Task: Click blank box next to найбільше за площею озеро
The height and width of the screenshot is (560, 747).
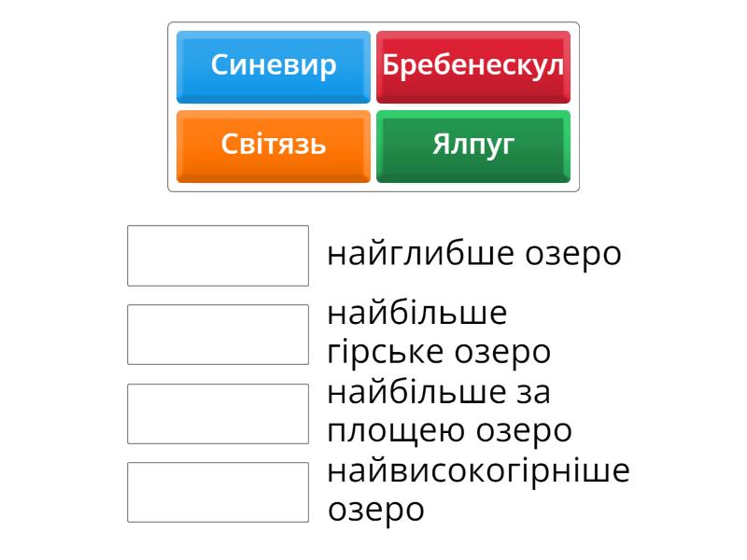Action: [218, 413]
